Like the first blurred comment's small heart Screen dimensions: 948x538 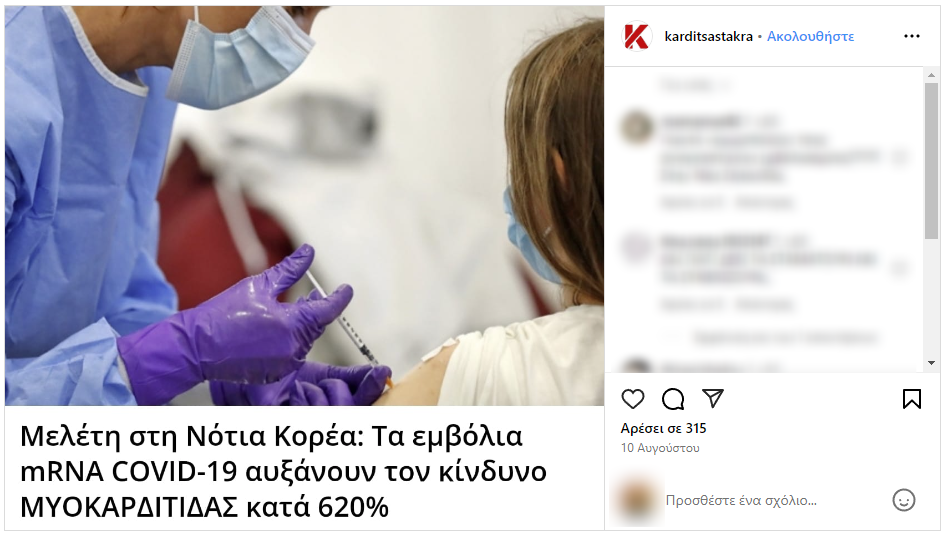[x=900, y=158]
